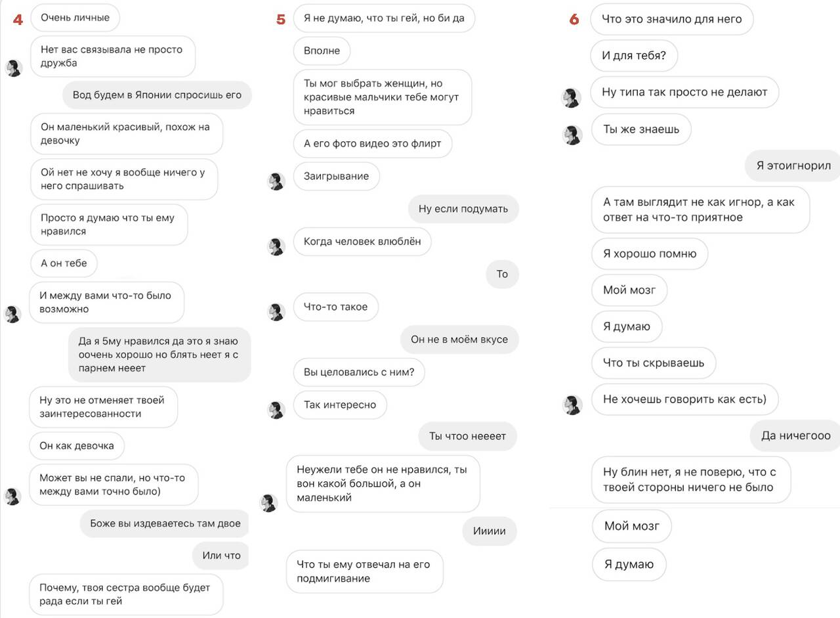This screenshot has width=840, height=618.
Task: Tap the avatar beside "Может вы не спали" message
Action: 13,497
